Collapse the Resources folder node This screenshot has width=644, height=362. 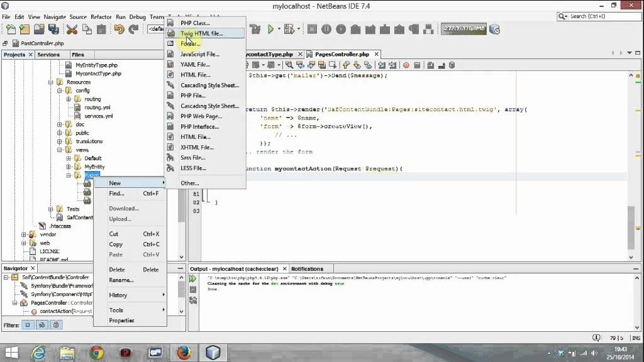pos(51,82)
